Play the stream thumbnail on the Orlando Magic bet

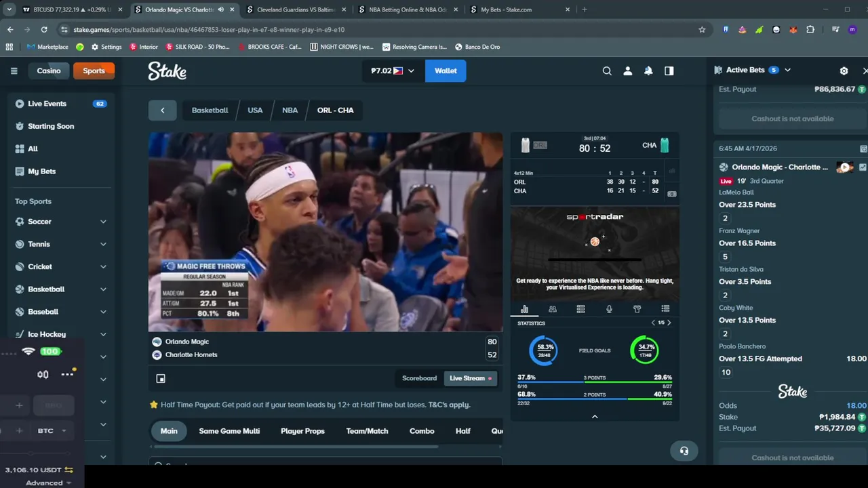click(845, 167)
